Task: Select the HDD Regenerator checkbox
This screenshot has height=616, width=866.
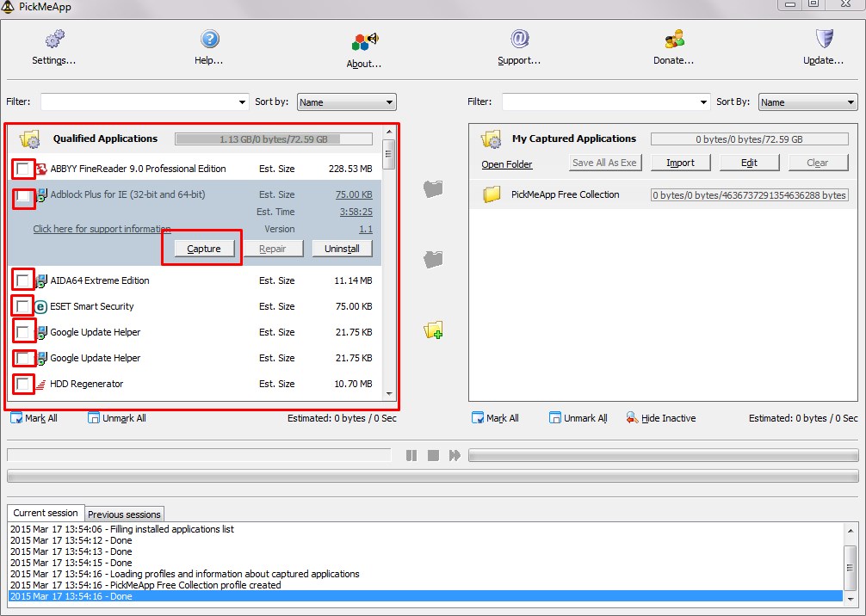Action: pos(22,385)
